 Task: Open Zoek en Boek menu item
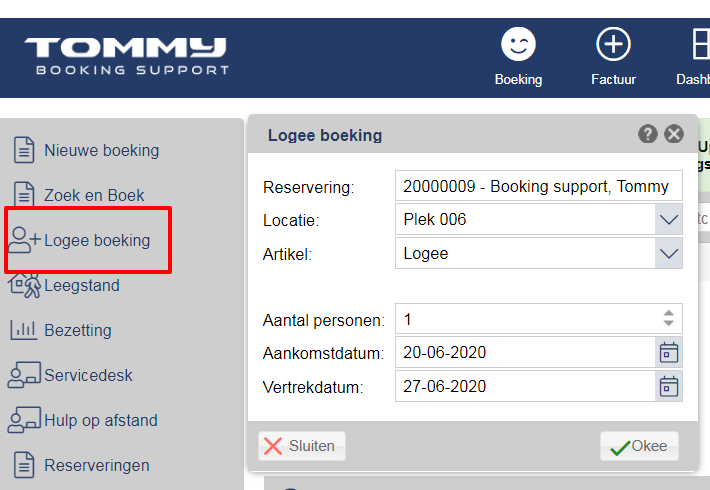(78, 195)
